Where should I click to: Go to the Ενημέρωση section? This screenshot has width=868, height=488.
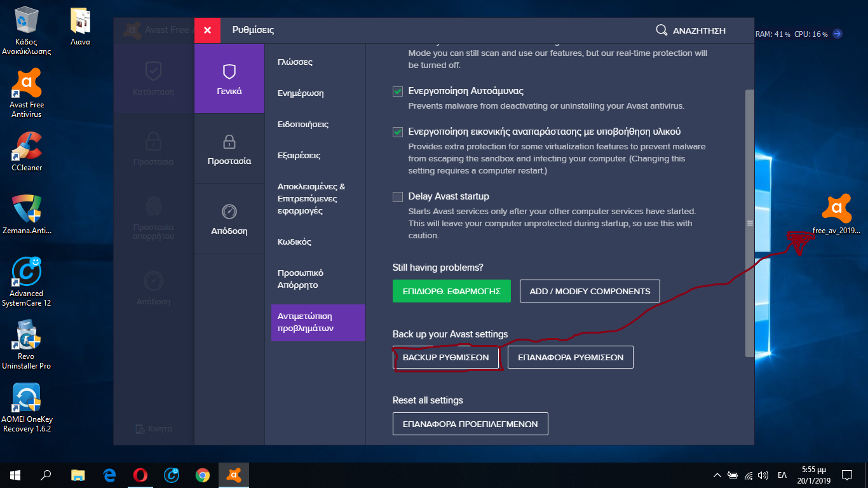(301, 93)
